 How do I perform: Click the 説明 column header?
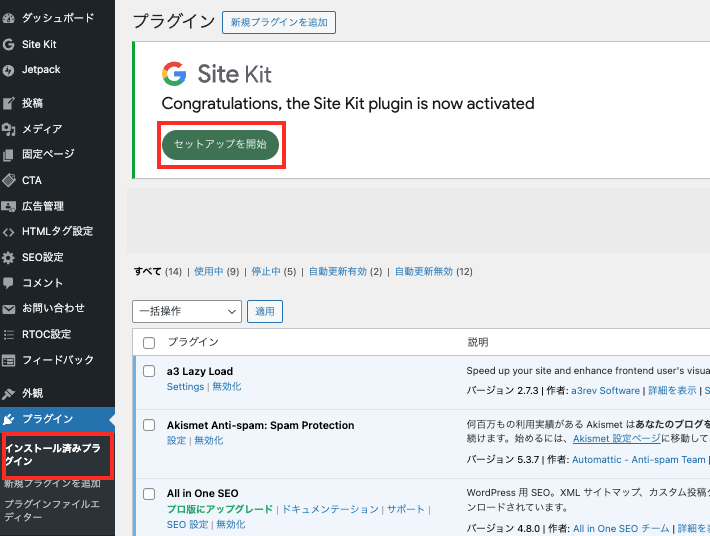478,342
